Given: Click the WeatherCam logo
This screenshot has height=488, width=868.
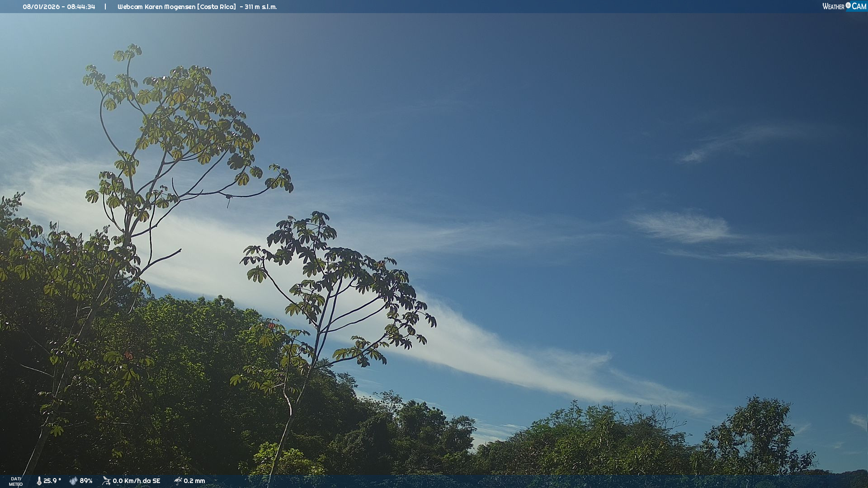Looking at the screenshot, I should (844, 6).
